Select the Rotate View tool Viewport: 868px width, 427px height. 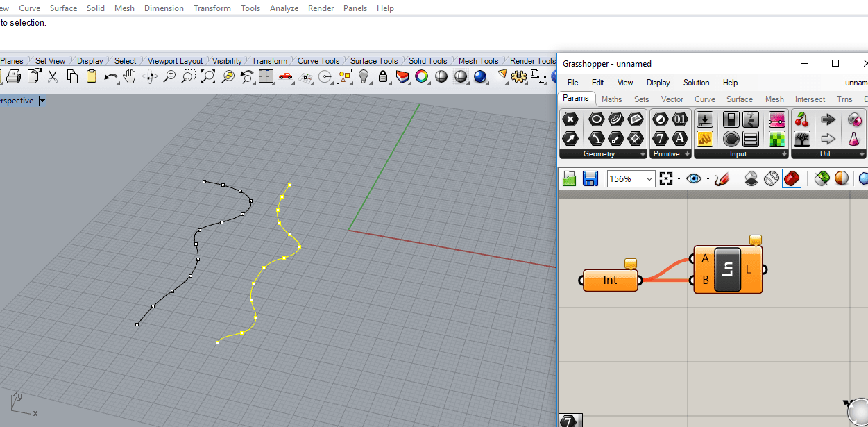point(150,76)
